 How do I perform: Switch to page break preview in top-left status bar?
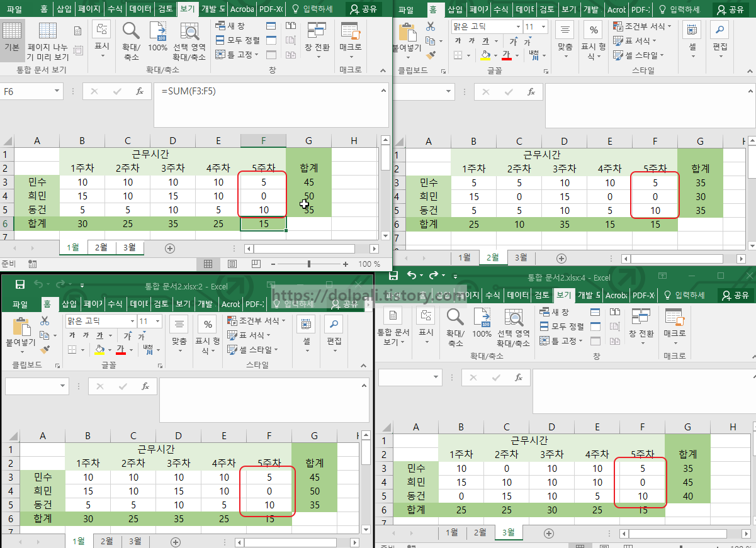coord(256,264)
